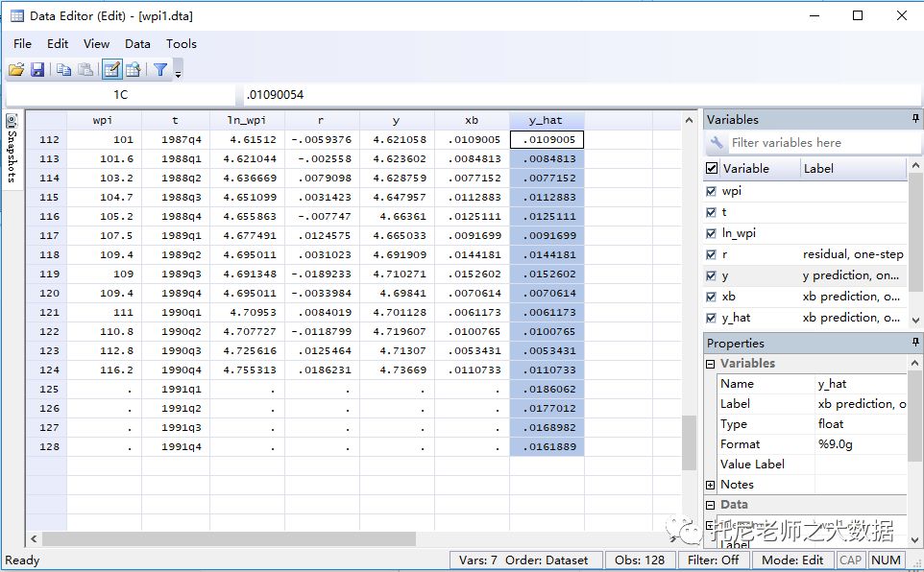Click the horizontal scrollbar left arrow
The height and width of the screenshot is (572, 924).
click(34, 539)
